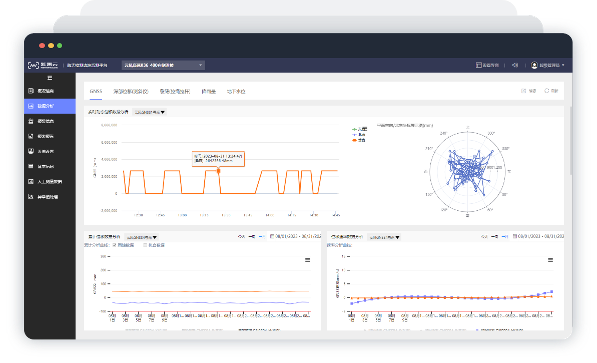The height and width of the screenshot is (363, 597).
Task: Open the device dropdown in the bottom-right panel
Action: (384, 237)
